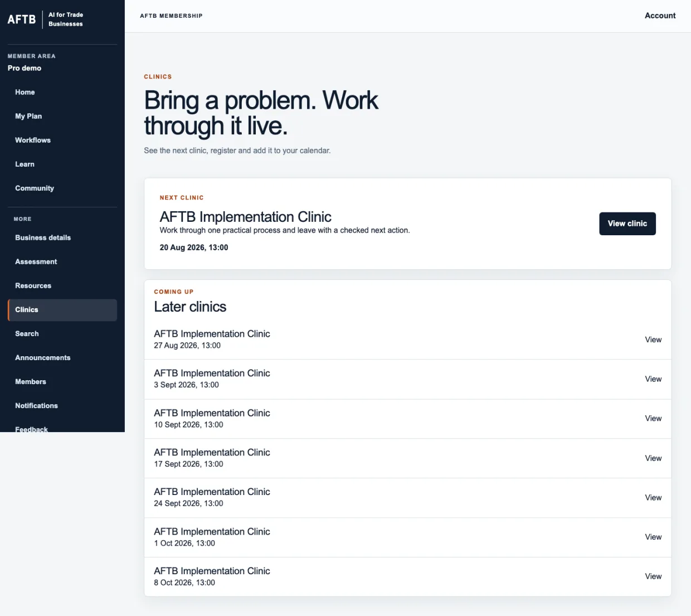Select the active Clinics item
This screenshot has height=616, width=691.
62,309
